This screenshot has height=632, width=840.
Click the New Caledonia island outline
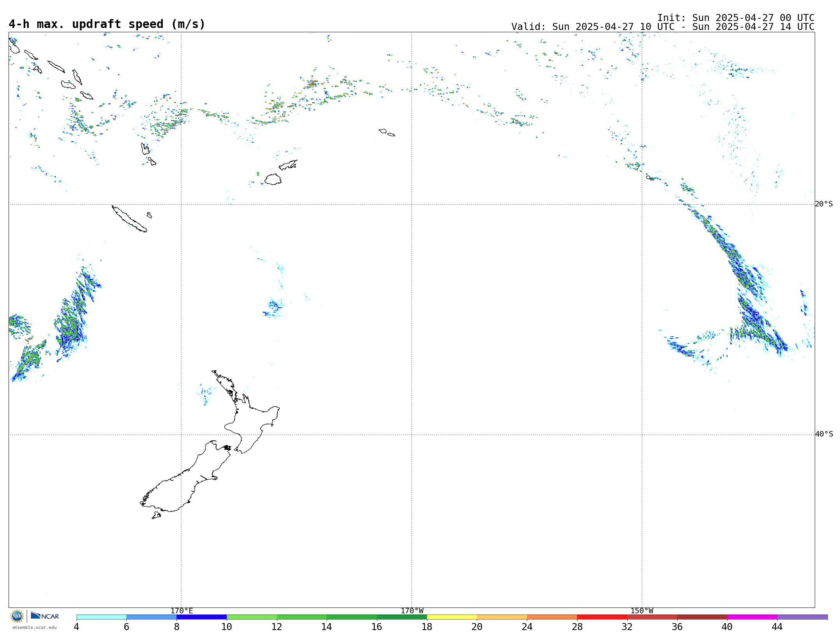(129, 219)
